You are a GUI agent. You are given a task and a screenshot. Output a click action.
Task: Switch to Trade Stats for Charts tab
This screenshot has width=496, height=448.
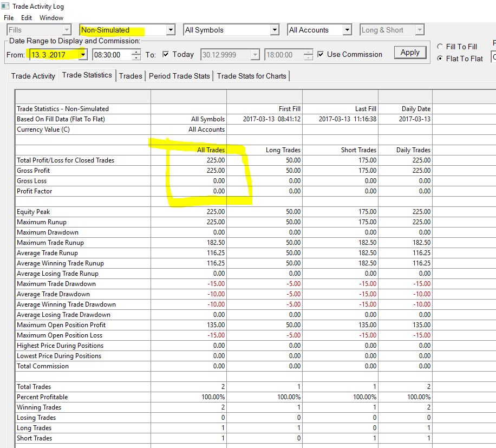[x=251, y=76]
